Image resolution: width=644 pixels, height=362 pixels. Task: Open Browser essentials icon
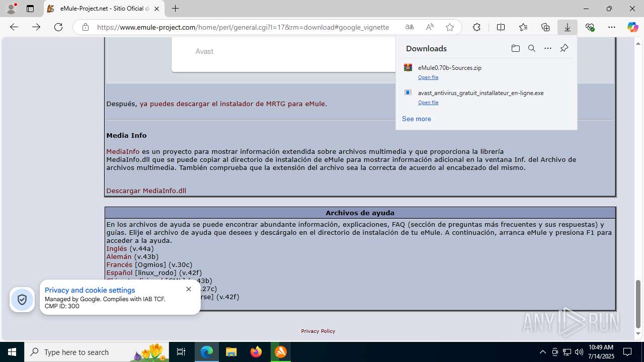pyautogui.click(x=590, y=27)
